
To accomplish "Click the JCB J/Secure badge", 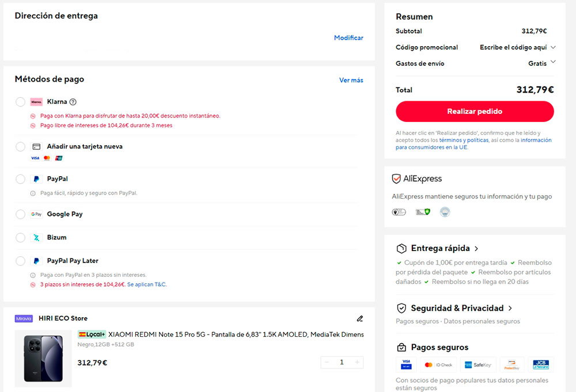I will 541,365.
